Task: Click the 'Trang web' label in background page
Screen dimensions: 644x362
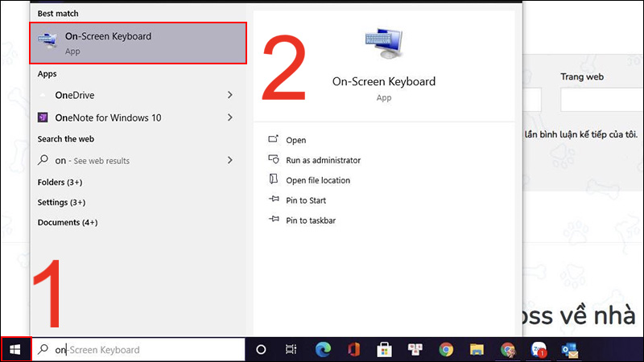Action: [582, 76]
